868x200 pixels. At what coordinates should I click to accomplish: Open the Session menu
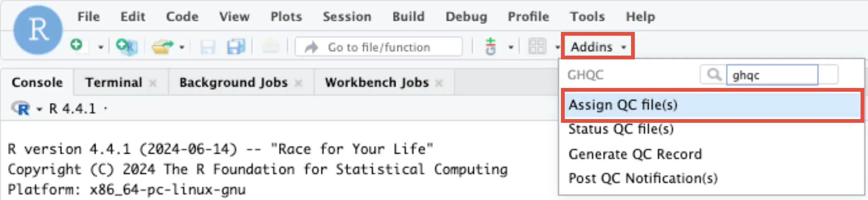click(x=347, y=17)
